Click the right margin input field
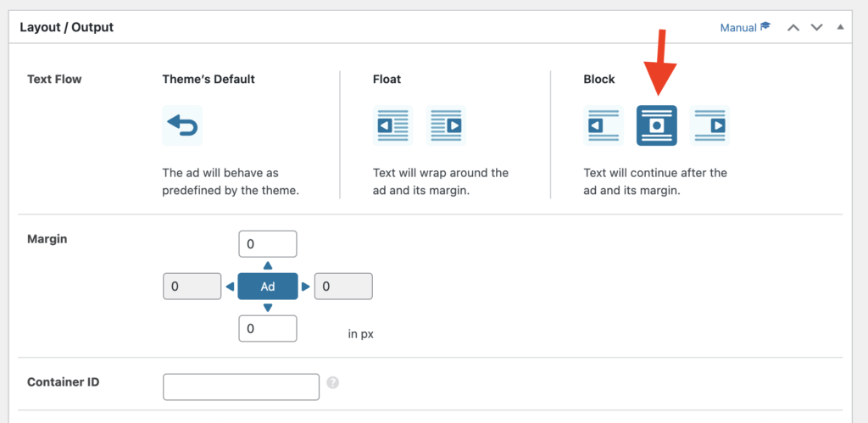The width and height of the screenshot is (868, 423). click(343, 287)
